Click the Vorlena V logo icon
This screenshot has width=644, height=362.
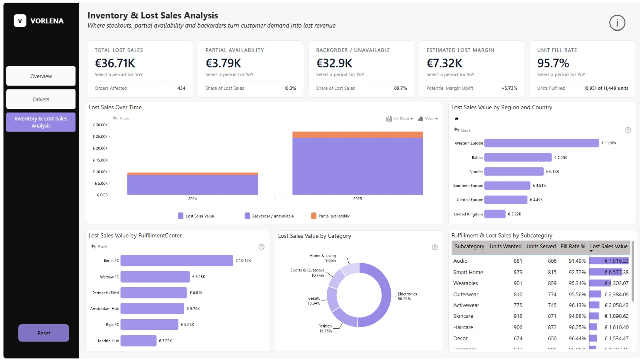click(x=20, y=21)
